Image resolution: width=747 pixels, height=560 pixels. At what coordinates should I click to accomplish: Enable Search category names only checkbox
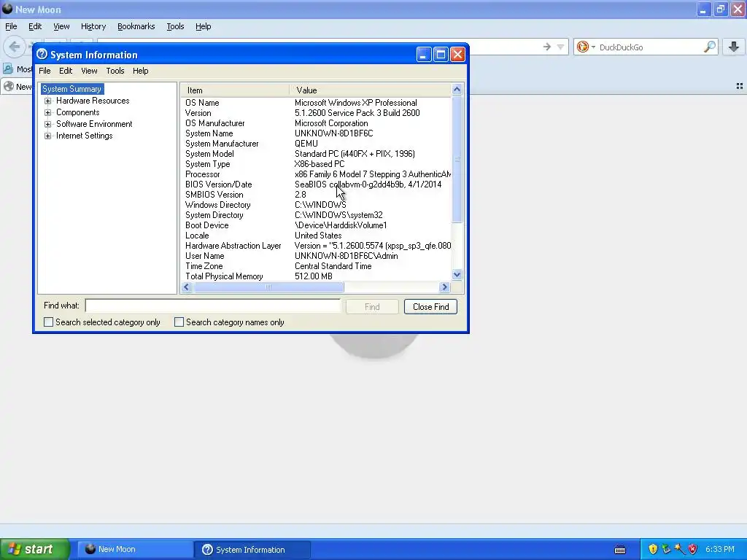point(179,322)
